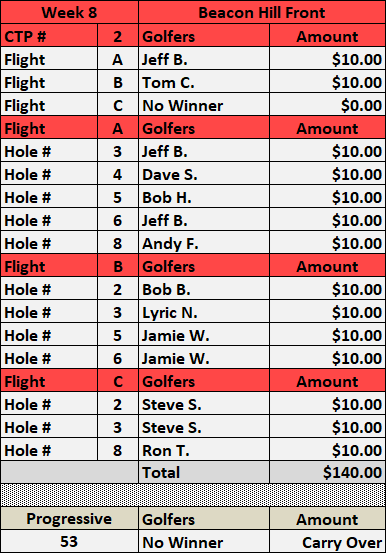Select Bob H. cell for Hole 5
The height and width of the screenshot is (553, 386).
pos(204,197)
